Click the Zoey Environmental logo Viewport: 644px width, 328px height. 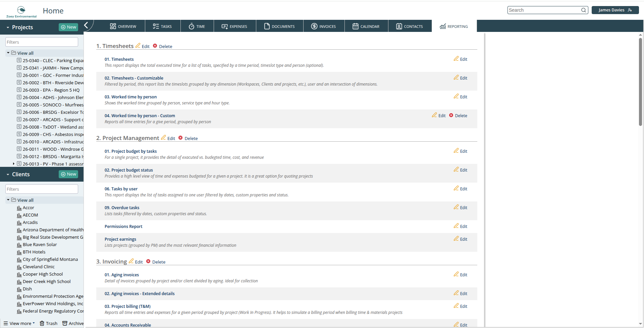(x=21, y=12)
